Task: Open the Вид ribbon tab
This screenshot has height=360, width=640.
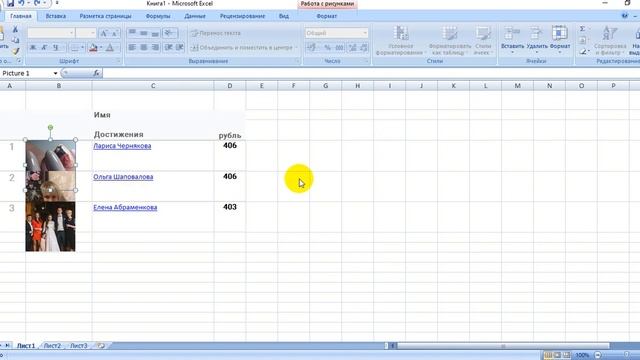Action: point(284,16)
